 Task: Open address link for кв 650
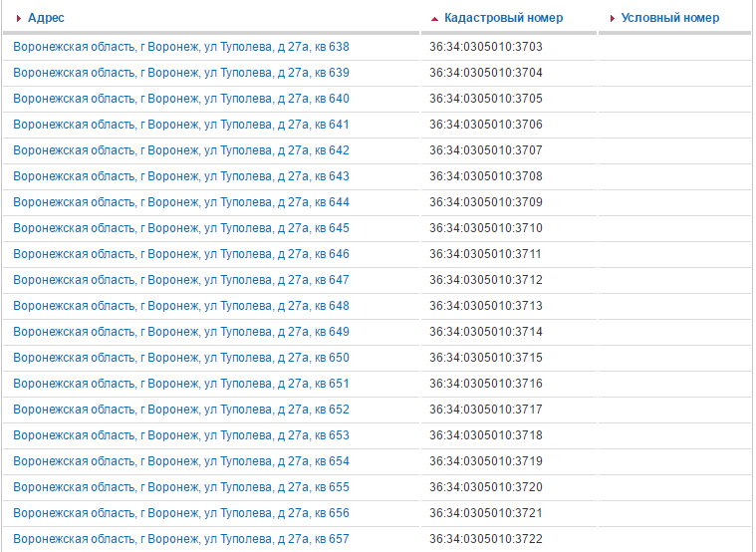coord(181,358)
